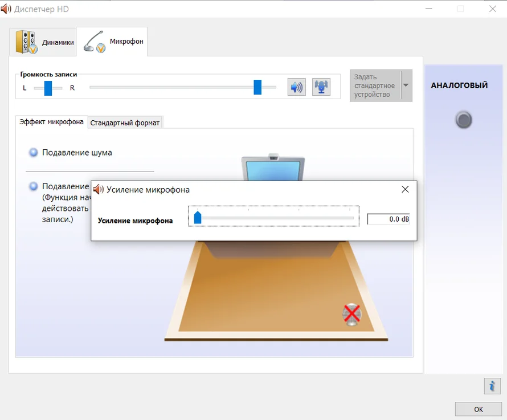Click Задать стандартное устройство button
The image size is (507, 420).
tap(375, 85)
